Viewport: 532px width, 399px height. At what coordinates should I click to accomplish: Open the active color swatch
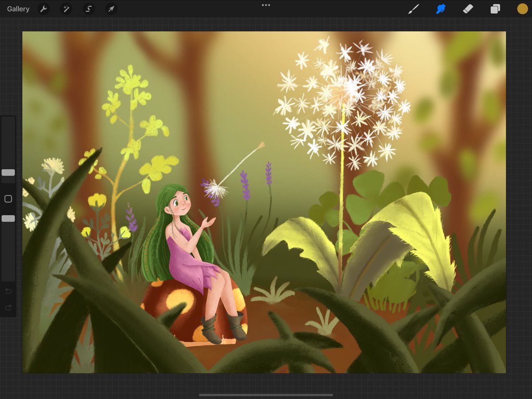(x=522, y=8)
